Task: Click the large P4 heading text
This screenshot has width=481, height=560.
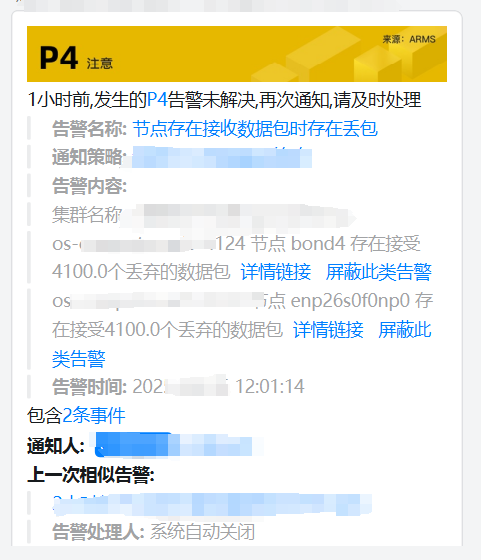Action: (x=59, y=58)
